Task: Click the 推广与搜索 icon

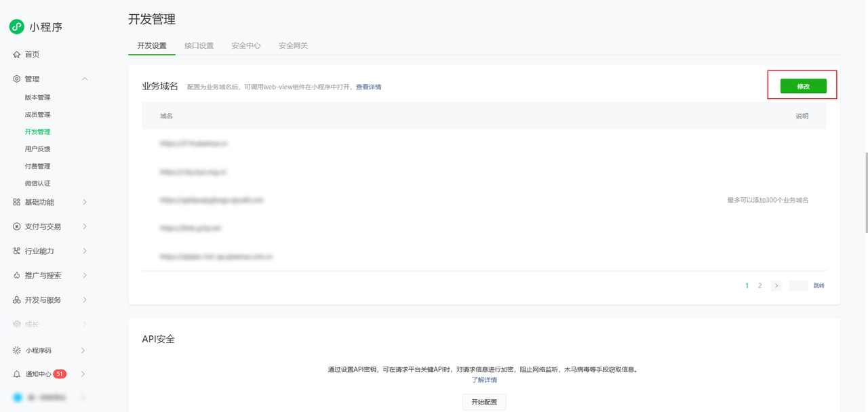Action: pyautogui.click(x=17, y=275)
